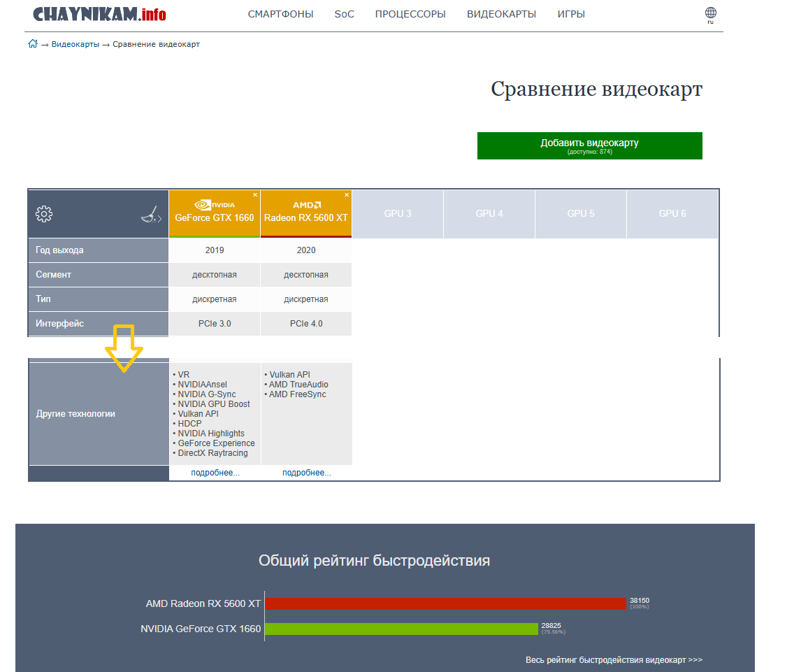
Task: Select the empty GPU 6 slot
Action: 672,213
